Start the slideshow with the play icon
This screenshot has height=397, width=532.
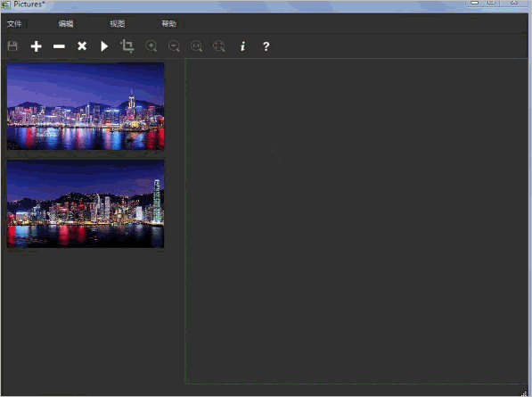[x=104, y=46]
